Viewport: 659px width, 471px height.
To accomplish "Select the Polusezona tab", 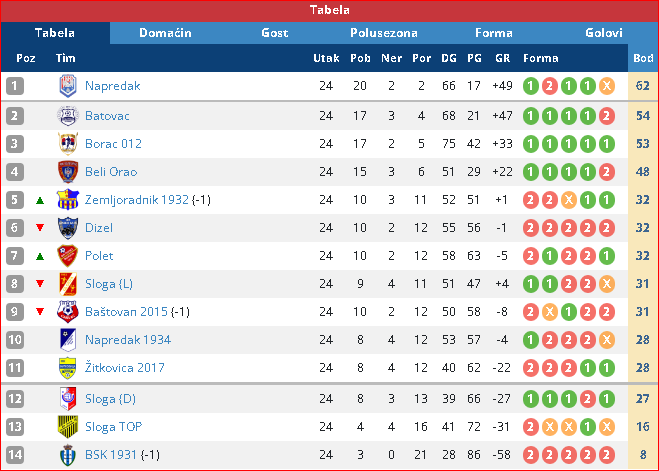I will coord(384,33).
